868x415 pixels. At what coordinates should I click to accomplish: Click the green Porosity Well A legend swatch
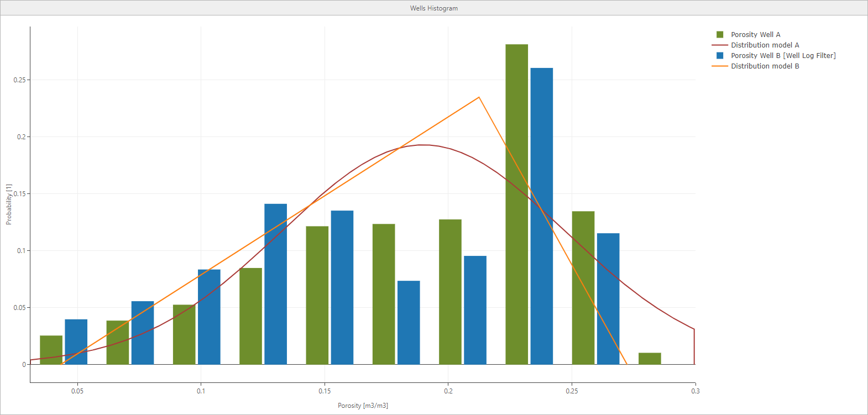(720, 34)
